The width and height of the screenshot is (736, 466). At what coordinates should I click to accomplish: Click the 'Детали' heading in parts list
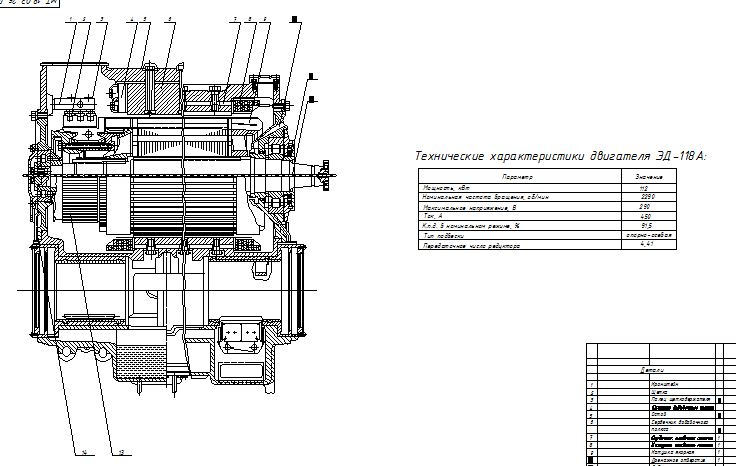click(652, 370)
